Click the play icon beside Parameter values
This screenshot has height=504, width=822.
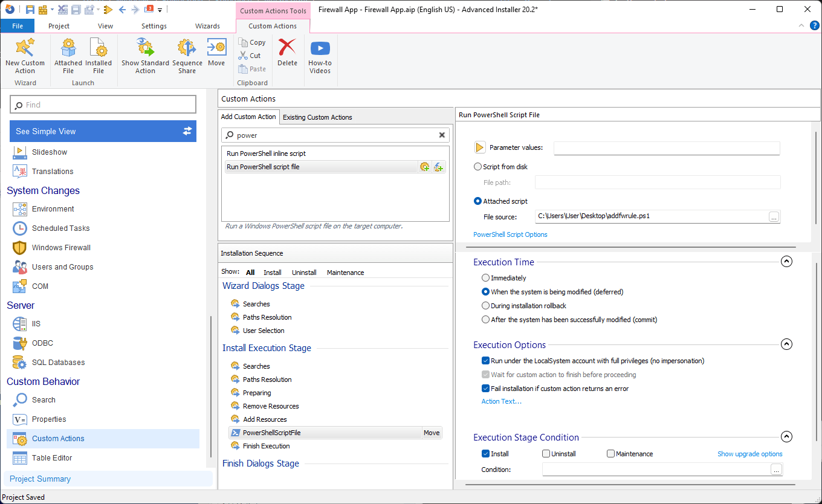(x=480, y=147)
